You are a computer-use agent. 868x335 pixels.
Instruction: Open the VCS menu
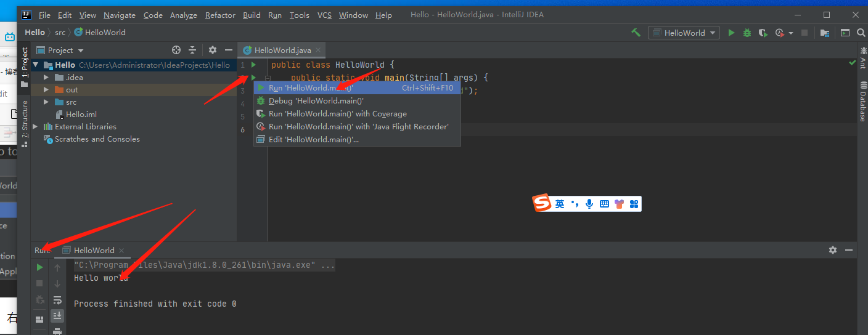(x=324, y=15)
